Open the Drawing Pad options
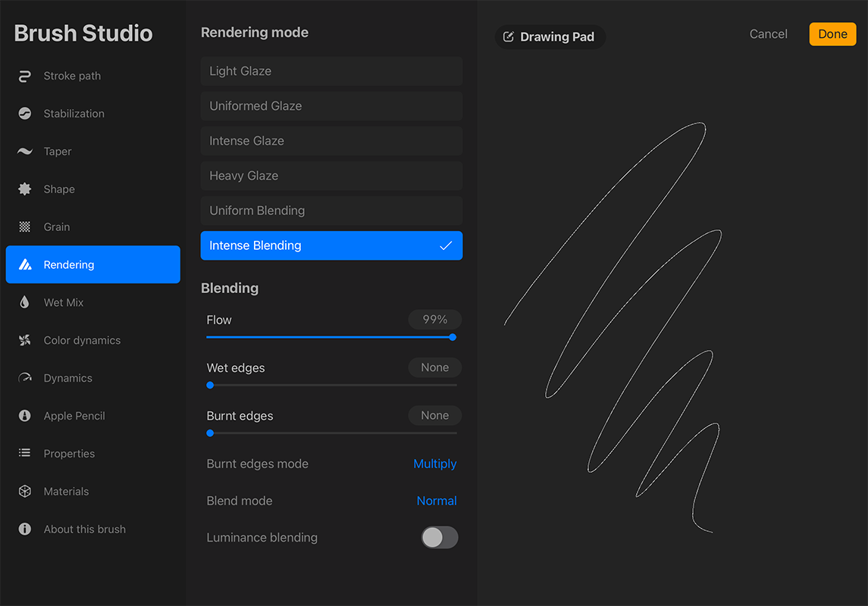The height and width of the screenshot is (606, 868). point(550,36)
